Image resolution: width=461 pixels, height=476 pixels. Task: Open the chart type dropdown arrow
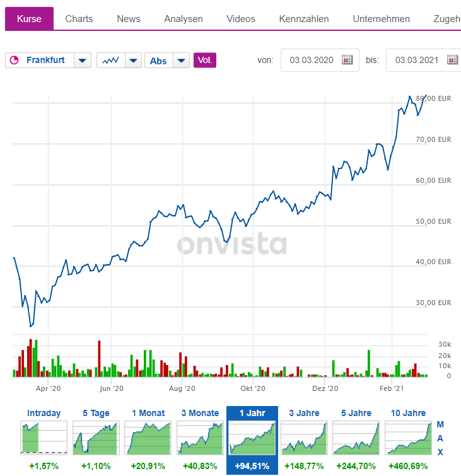[133, 61]
